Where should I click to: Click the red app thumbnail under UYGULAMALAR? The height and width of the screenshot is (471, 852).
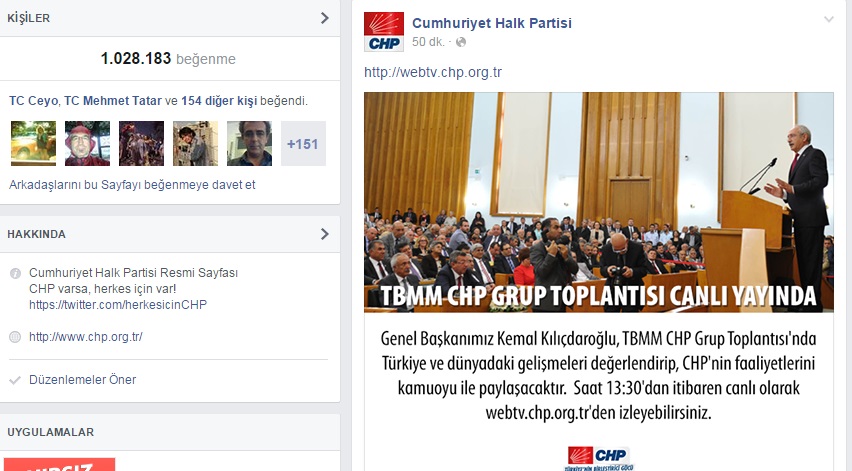(60, 464)
